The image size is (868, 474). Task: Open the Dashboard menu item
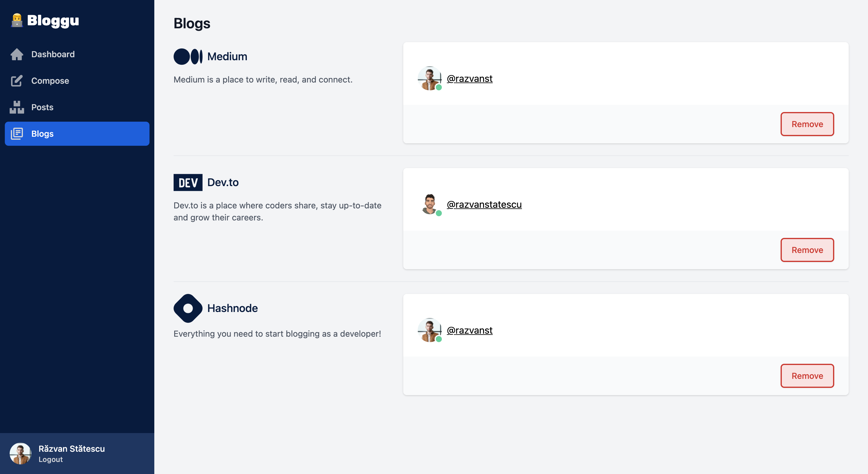point(53,54)
